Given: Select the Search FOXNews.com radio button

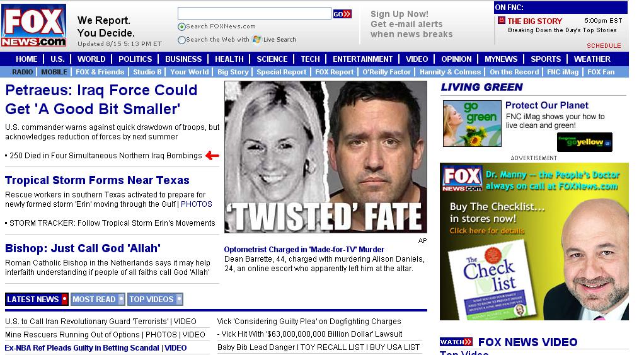Looking at the screenshot, I should tap(181, 26).
